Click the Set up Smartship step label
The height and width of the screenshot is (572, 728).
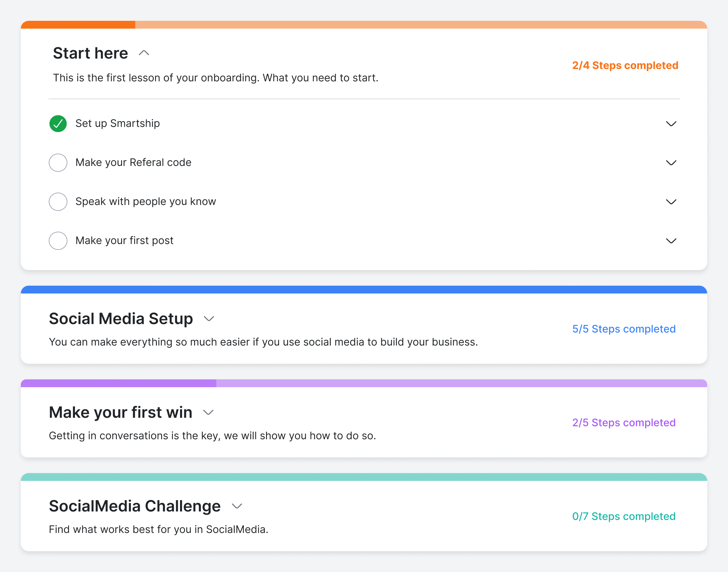click(x=117, y=124)
